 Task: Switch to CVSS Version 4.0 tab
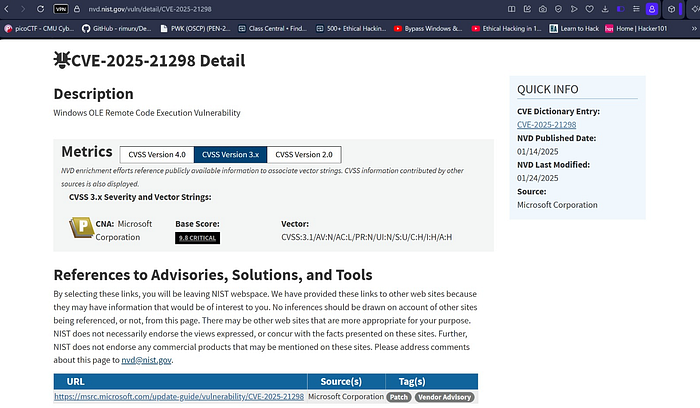click(157, 154)
